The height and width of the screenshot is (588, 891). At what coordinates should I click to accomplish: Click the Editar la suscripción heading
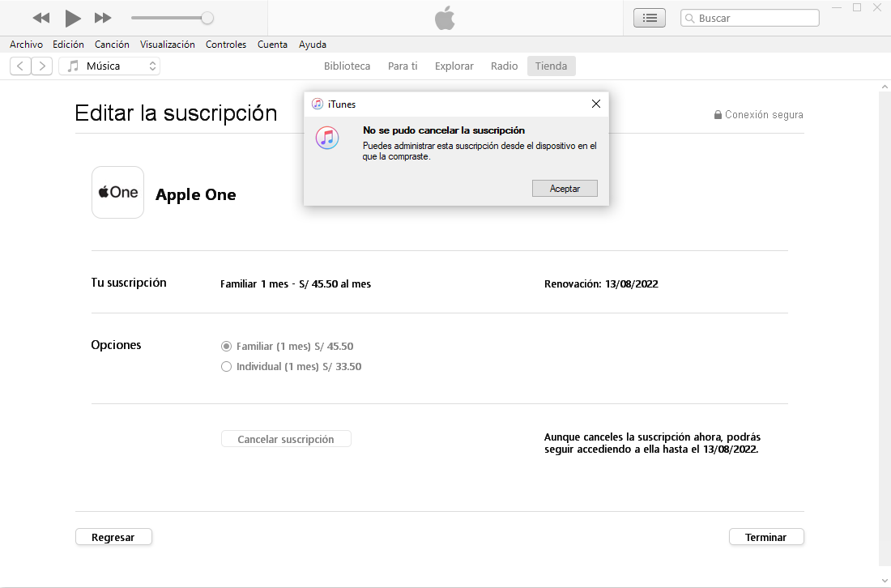[176, 113]
